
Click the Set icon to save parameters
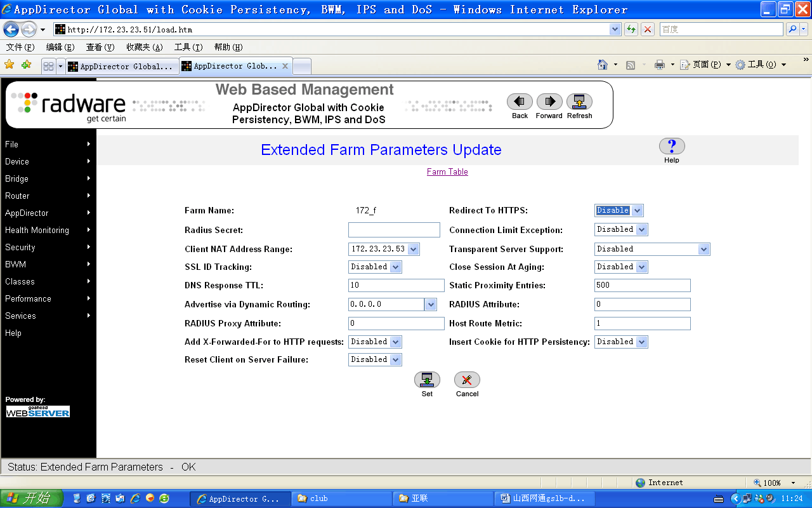427,380
